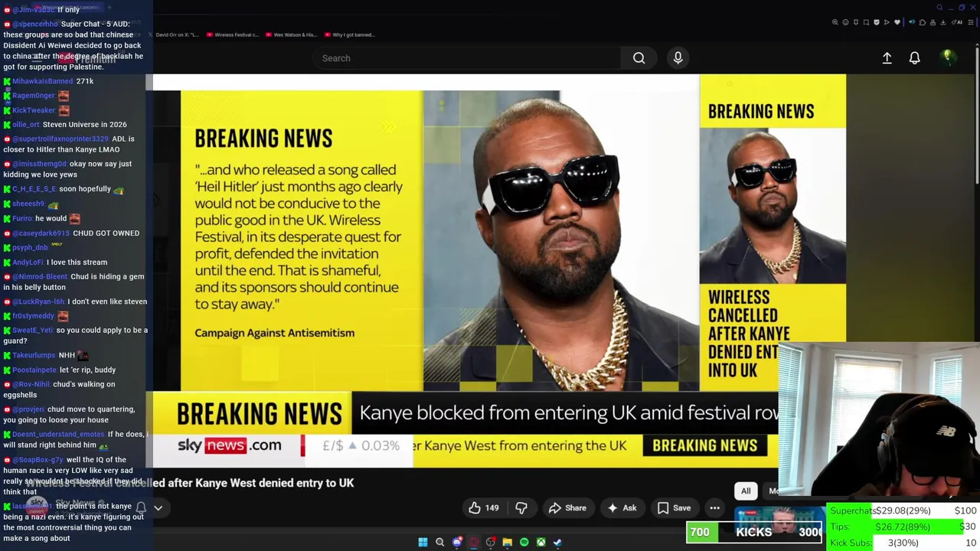Click the browser emoji/smiley toolbar icon
Screen dimensions: 980x551
[845, 22]
